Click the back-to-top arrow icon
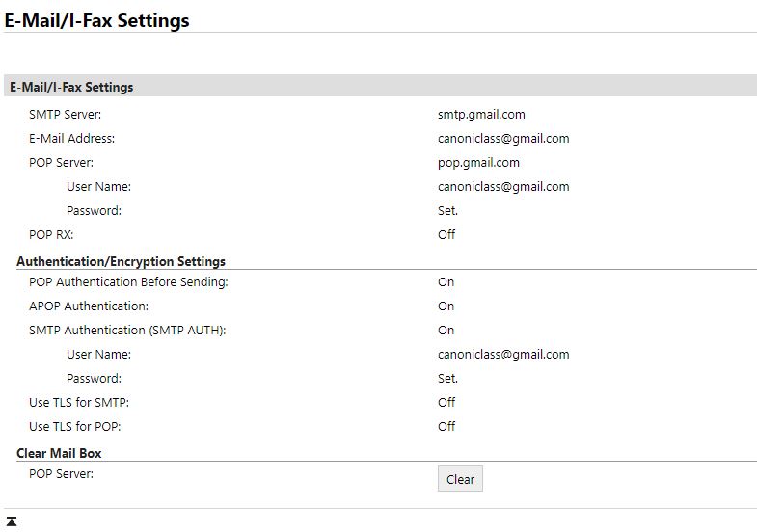This screenshot has width=757, height=532. (12, 521)
